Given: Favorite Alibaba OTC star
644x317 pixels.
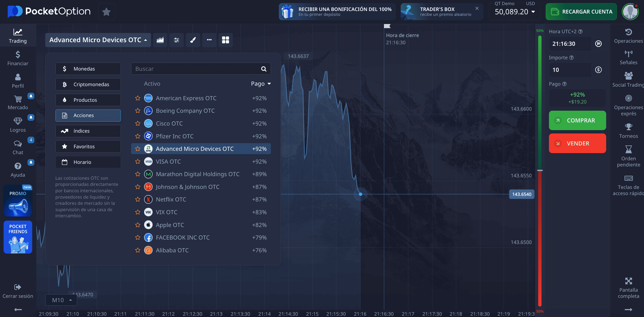Looking at the screenshot, I should [138, 250].
